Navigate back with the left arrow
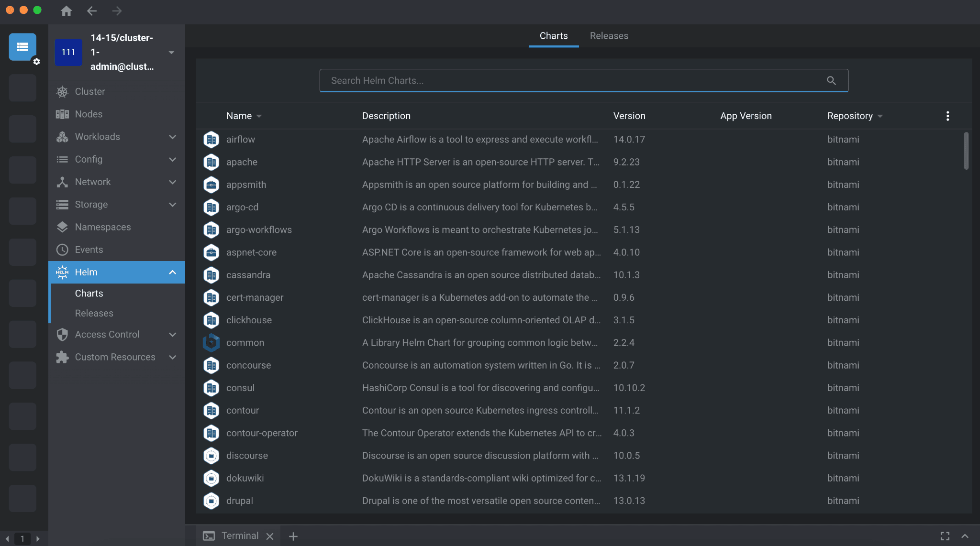The width and height of the screenshot is (980, 546). [x=92, y=11]
